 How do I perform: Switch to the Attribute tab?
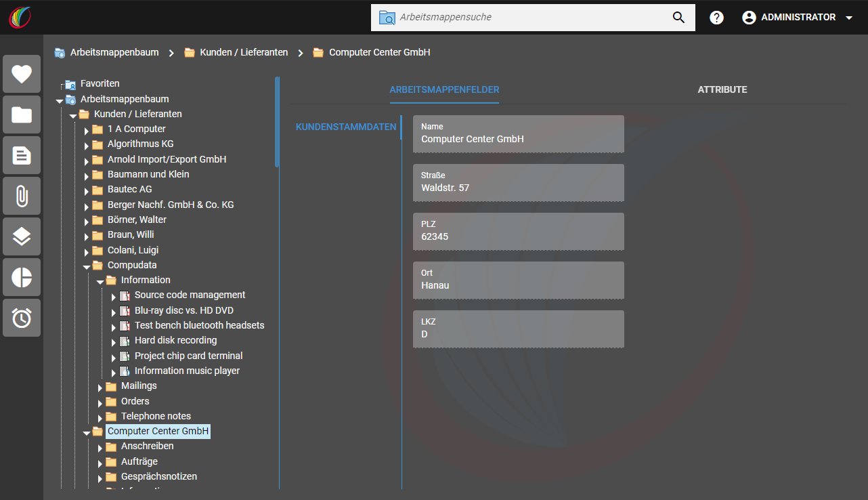click(722, 89)
